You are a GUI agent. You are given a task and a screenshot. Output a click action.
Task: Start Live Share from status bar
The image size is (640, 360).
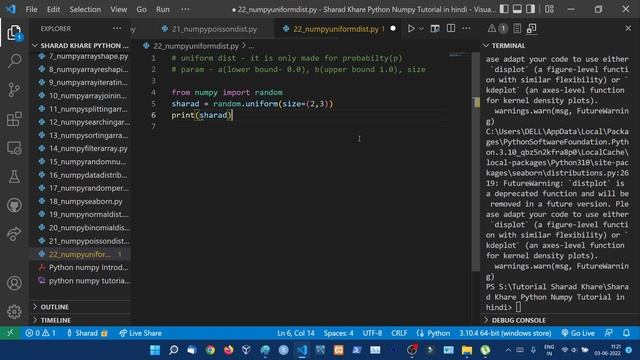(x=140, y=333)
